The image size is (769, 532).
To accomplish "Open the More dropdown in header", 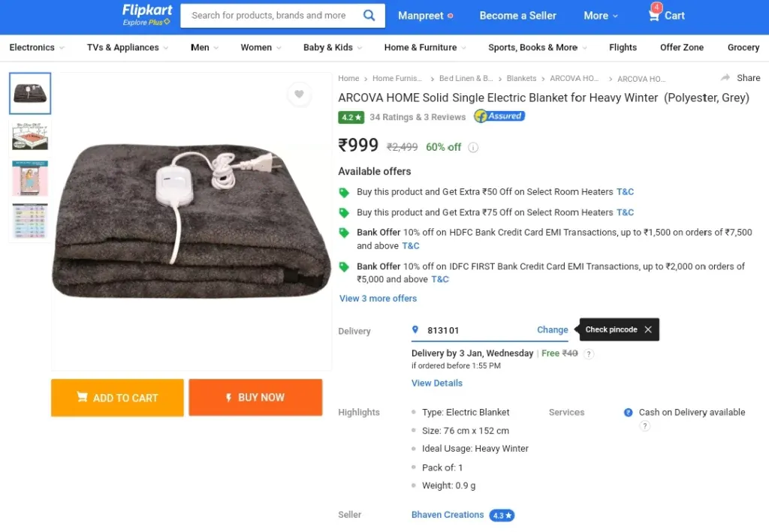I will pos(601,16).
